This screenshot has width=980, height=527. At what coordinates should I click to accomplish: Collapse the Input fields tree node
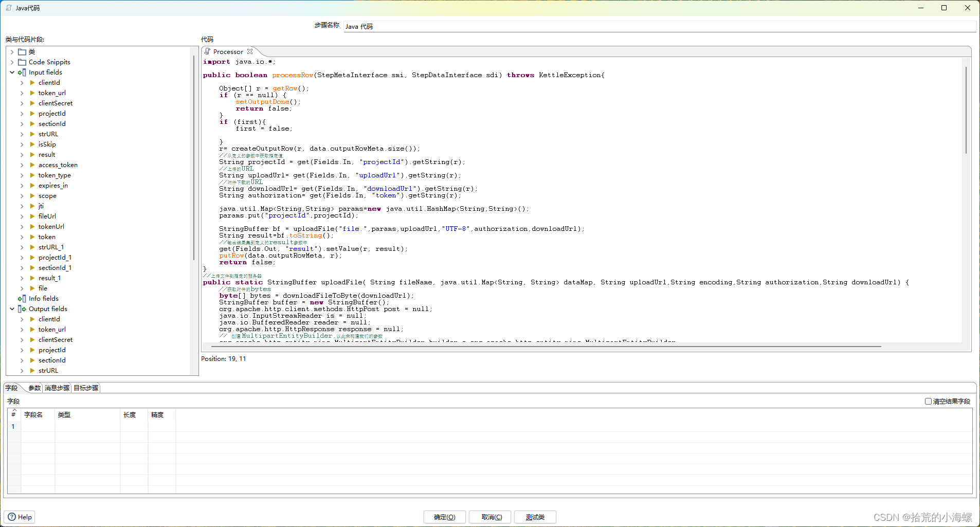(12, 72)
